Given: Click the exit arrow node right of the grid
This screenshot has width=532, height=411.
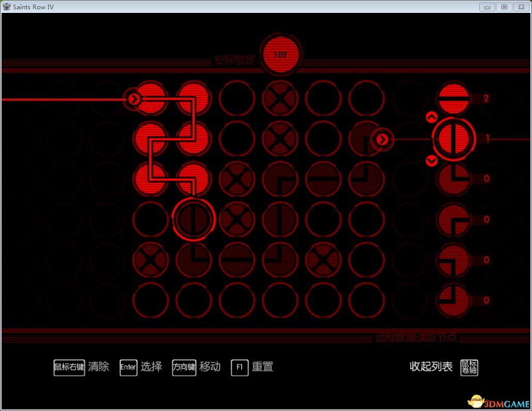Looking at the screenshot, I should (382, 139).
